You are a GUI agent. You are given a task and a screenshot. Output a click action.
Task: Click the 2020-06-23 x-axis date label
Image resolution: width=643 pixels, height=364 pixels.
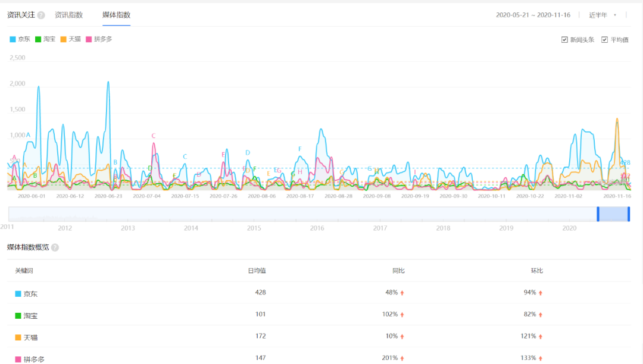(x=108, y=196)
